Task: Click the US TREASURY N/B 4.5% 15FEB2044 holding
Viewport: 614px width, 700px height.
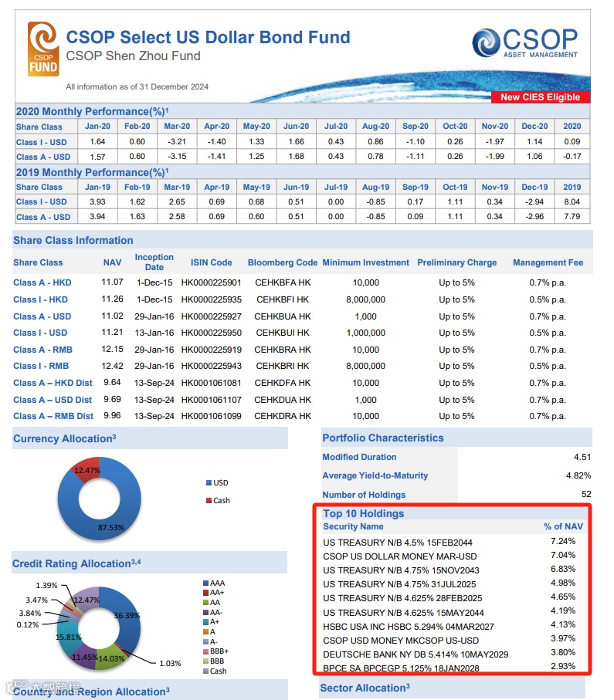Action: click(398, 543)
